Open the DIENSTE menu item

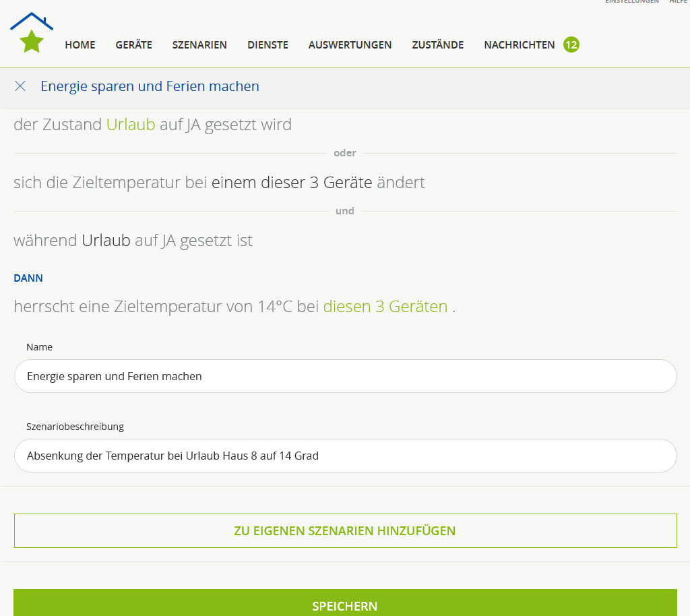[x=268, y=45]
